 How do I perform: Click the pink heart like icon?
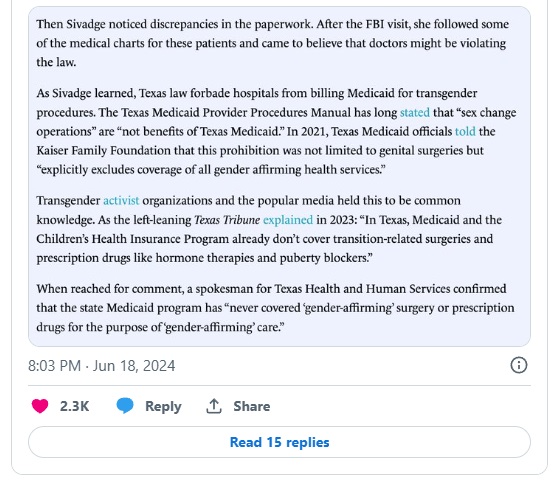(40, 406)
